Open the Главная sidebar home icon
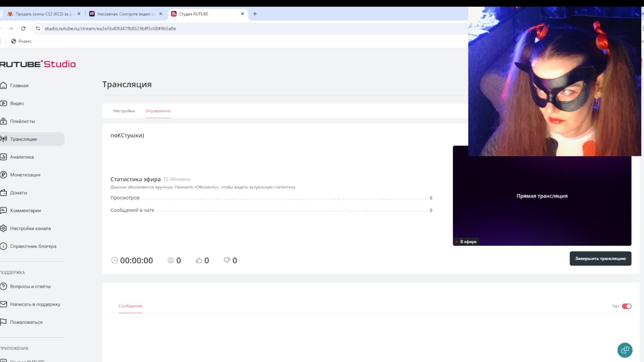Viewport: 644px width, 362px height. pyautogui.click(x=3, y=85)
